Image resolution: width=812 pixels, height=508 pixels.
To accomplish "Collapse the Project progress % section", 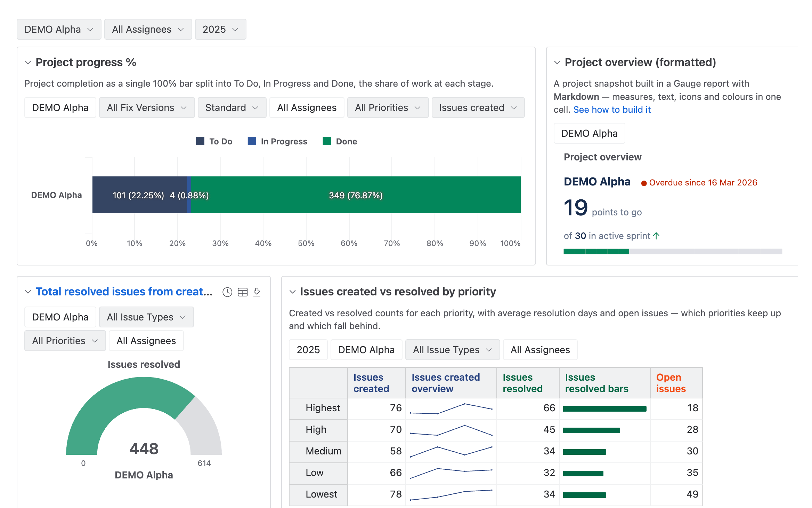I will click(x=28, y=63).
